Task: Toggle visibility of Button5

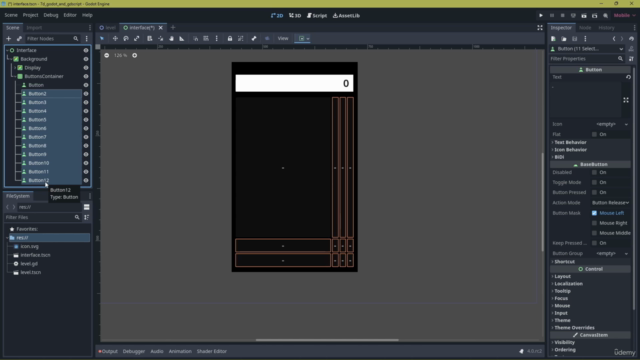Action: coord(86,120)
